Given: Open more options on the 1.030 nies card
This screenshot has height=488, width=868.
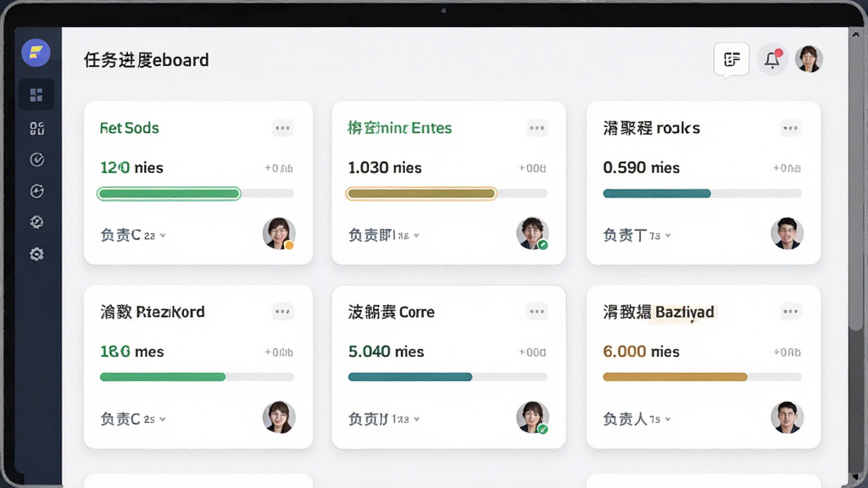Looking at the screenshot, I should pyautogui.click(x=537, y=128).
